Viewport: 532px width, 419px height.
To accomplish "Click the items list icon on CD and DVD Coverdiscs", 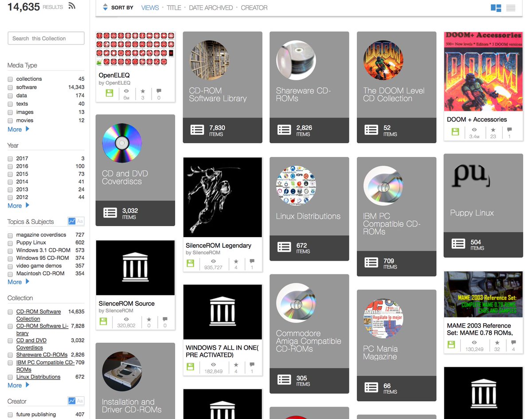I will tap(110, 213).
